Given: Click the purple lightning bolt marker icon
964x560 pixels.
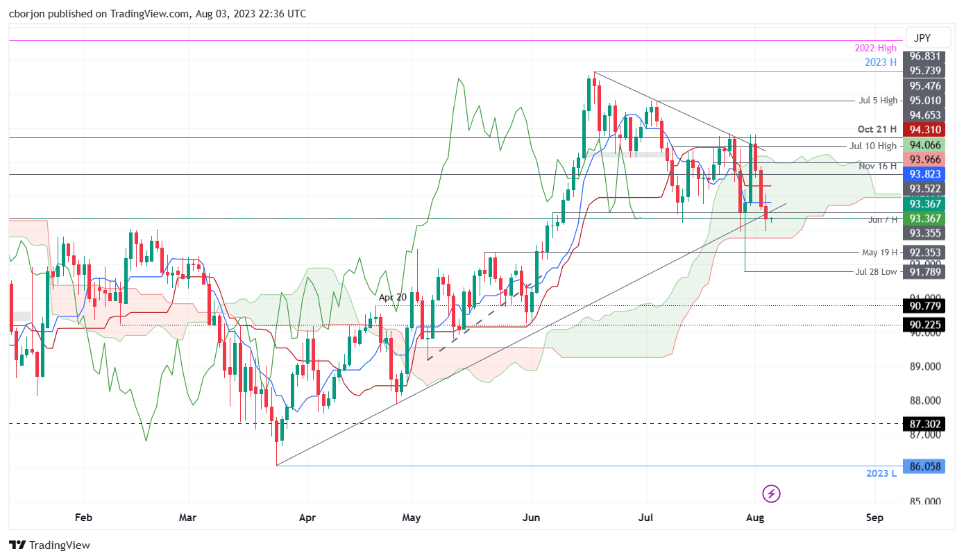Looking at the screenshot, I should pyautogui.click(x=772, y=494).
